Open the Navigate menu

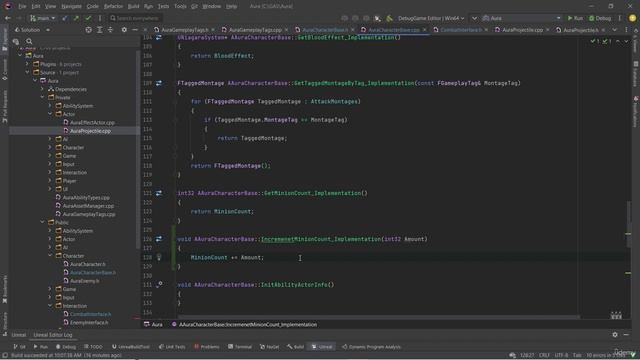point(71,7)
